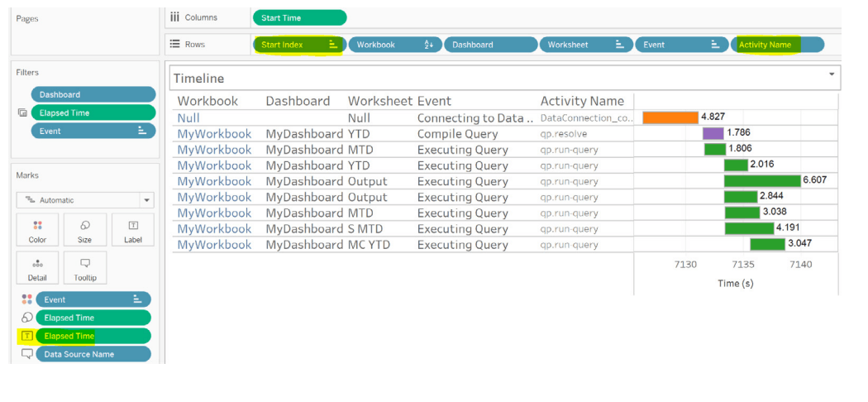Image resolution: width=868 pixels, height=402 pixels.
Task: Click sort icon on Workbook rows pill
Action: pyautogui.click(x=429, y=45)
